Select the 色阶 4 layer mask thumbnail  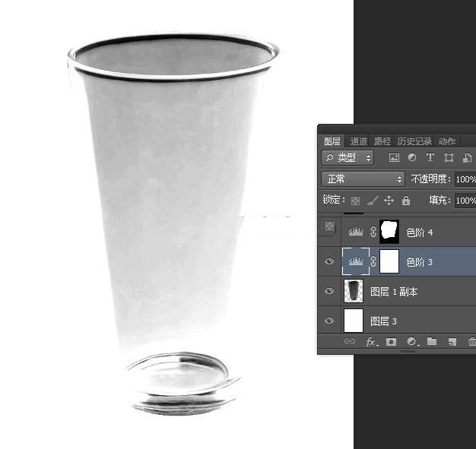point(389,231)
